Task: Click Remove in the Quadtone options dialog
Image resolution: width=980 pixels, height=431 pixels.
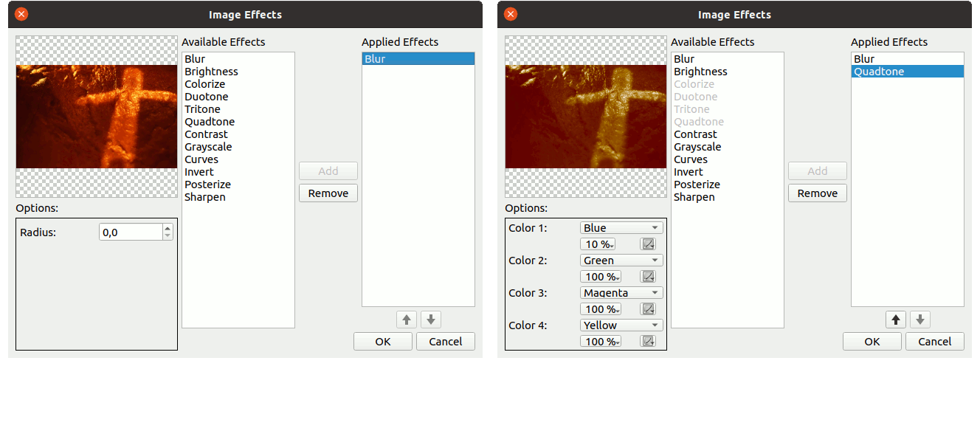Action: [x=817, y=193]
